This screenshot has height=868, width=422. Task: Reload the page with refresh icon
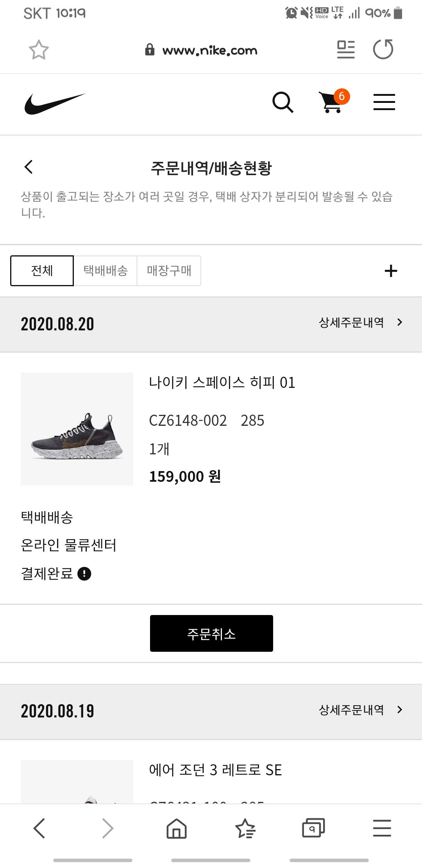383,50
